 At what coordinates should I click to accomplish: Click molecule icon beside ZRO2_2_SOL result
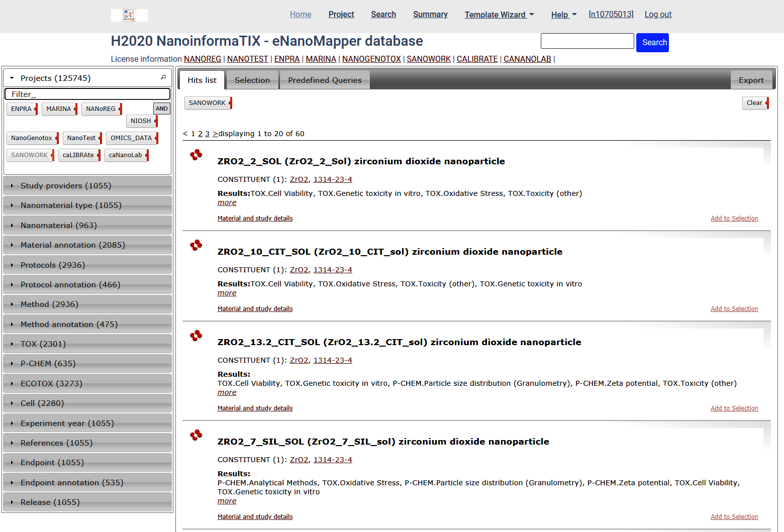point(196,155)
